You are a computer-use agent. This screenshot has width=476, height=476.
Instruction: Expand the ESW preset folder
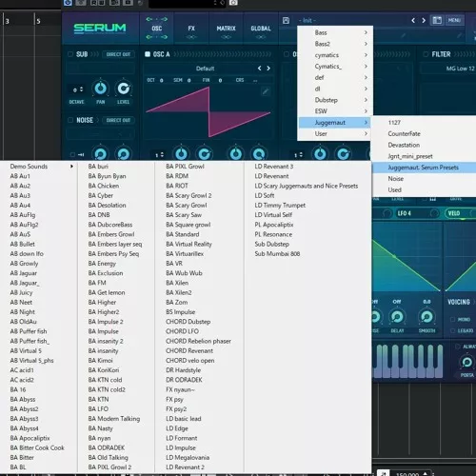coord(335,111)
